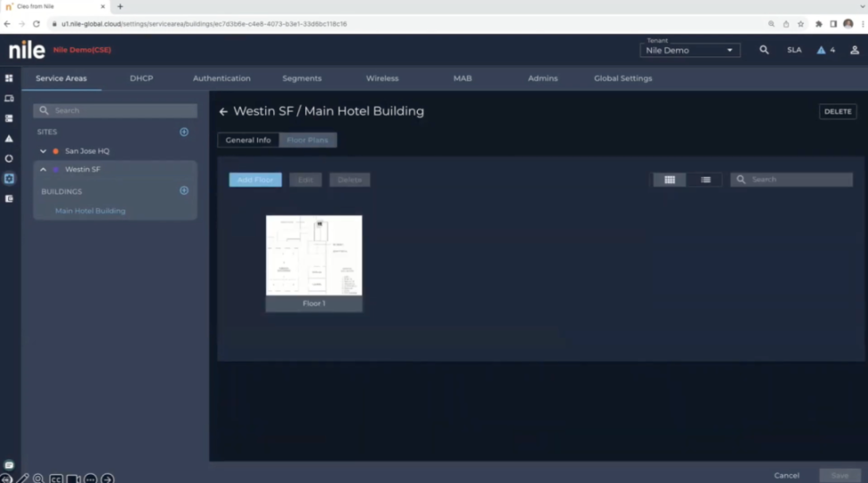The height and width of the screenshot is (483, 868).
Task: Open the dashboard icon in left sidebar
Action: tap(9, 79)
